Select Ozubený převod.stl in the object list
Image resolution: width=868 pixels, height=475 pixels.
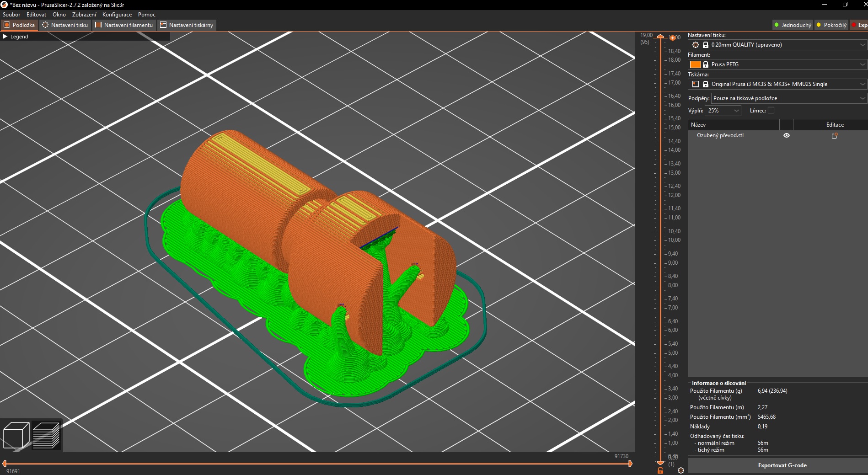click(x=720, y=135)
